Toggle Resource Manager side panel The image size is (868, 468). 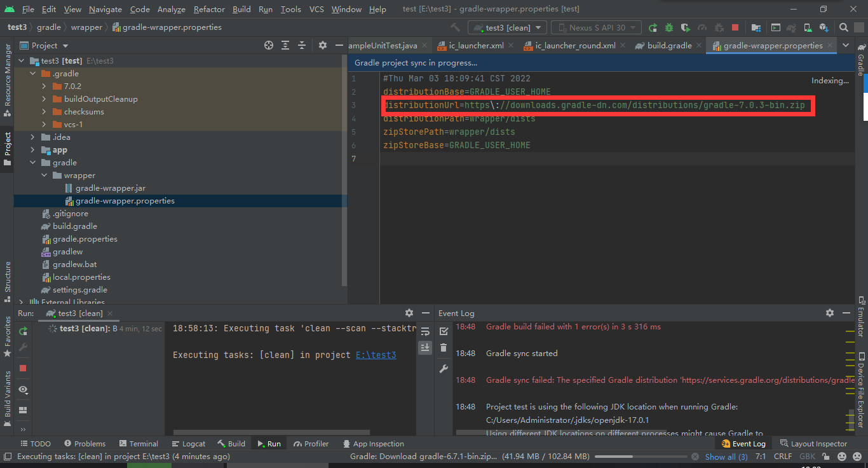pos(7,79)
